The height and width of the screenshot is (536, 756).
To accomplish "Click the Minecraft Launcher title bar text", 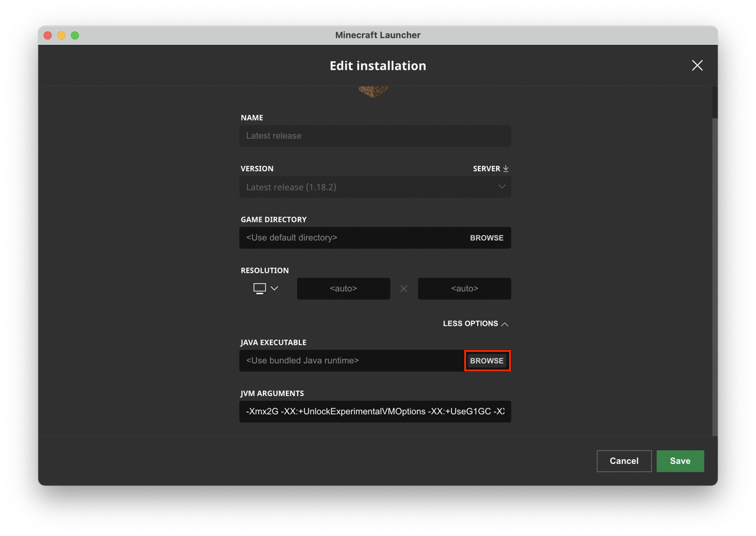I will pos(377,35).
